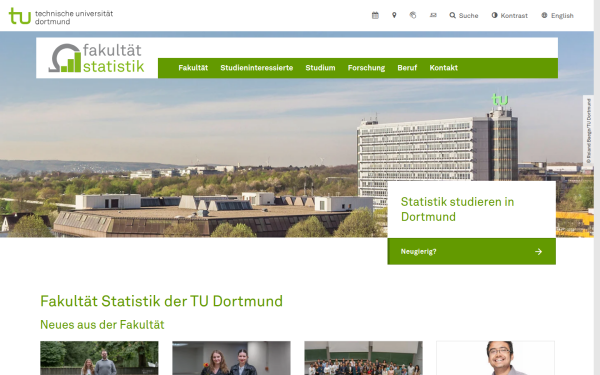Switch language to English
The width and height of the screenshot is (600, 375).
point(557,16)
